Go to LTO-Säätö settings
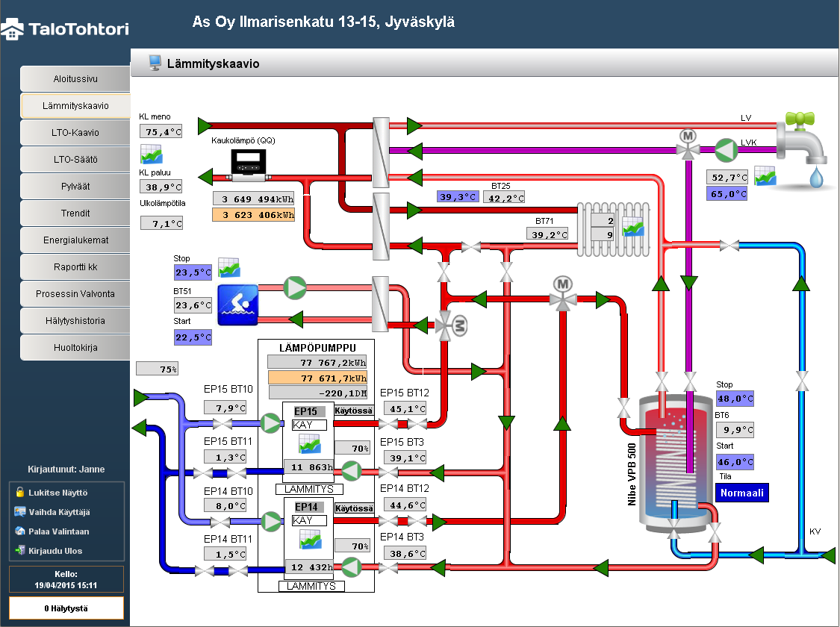Screen dimensions: 840x627 pos(75,159)
